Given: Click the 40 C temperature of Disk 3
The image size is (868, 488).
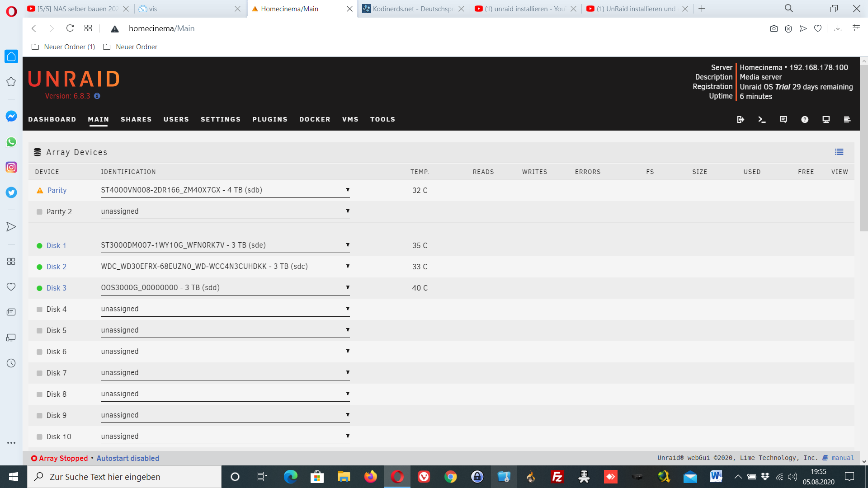Looking at the screenshot, I should pyautogui.click(x=420, y=288).
